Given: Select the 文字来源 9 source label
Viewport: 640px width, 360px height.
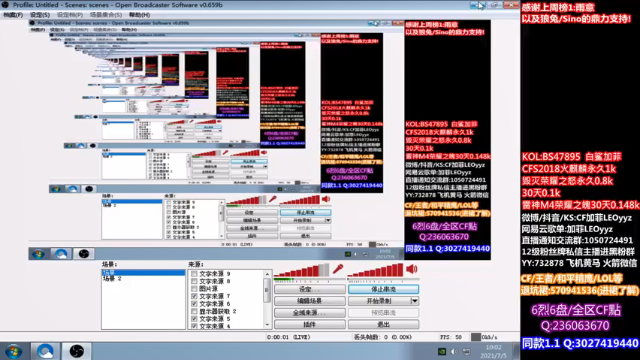Looking at the screenshot, I should pyautogui.click(x=215, y=274).
